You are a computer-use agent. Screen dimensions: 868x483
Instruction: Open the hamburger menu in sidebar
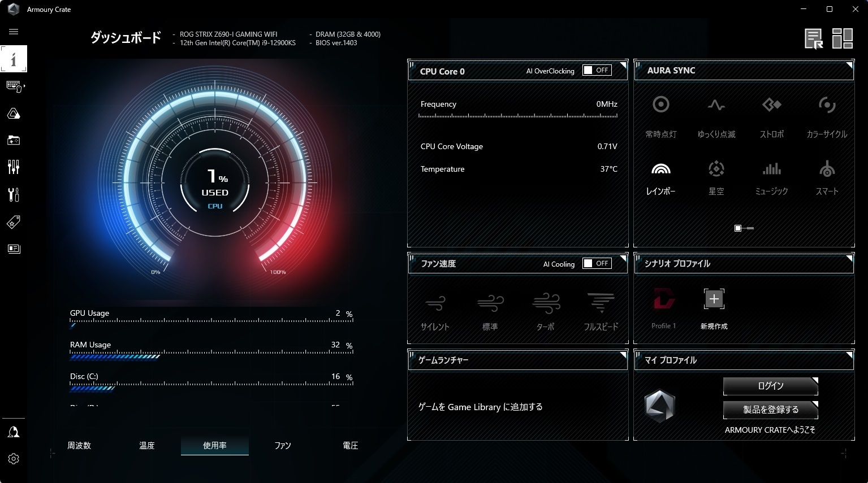coord(14,32)
